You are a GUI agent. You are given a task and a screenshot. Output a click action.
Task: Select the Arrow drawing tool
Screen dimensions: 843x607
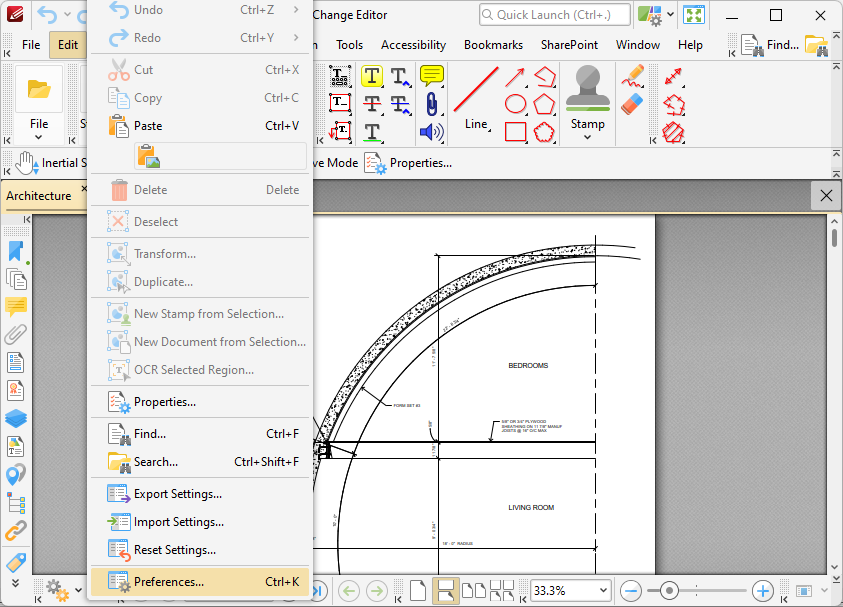click(515, 77)
